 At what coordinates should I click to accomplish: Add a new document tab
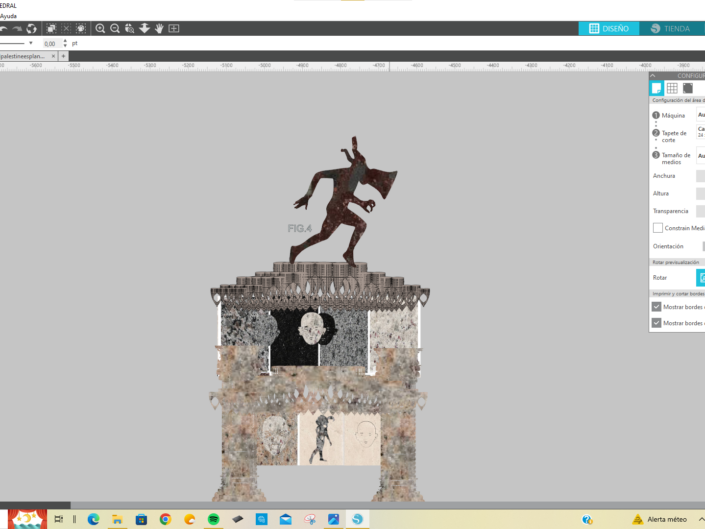coord(63,56)
